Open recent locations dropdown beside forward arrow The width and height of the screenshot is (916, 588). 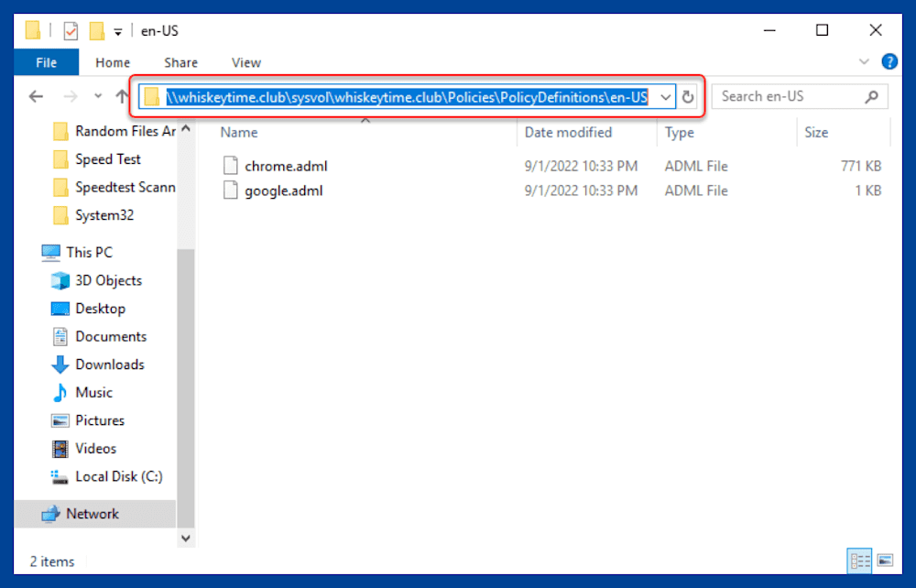click(x=97, y=96)
